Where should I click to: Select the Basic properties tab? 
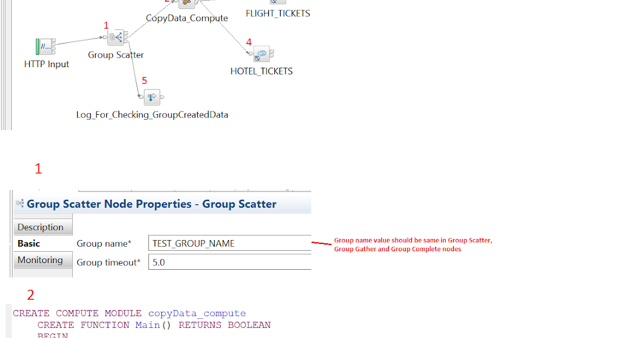pos(29,243)
